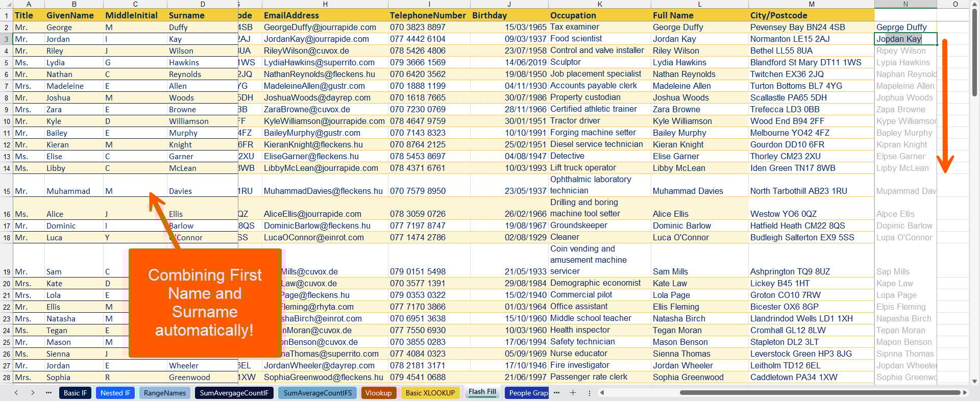Open more sheets ellipsis after People Grap tab
Viewport: 980px width, 401px height.
tap(556, 392)
